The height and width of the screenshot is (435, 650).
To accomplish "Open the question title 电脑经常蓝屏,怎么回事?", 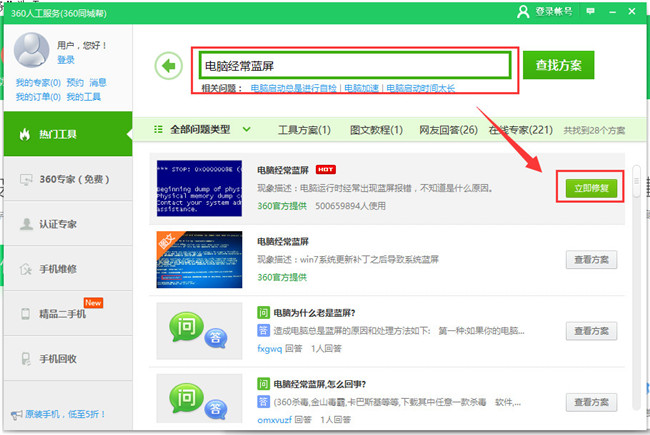I will pos(320,384).
